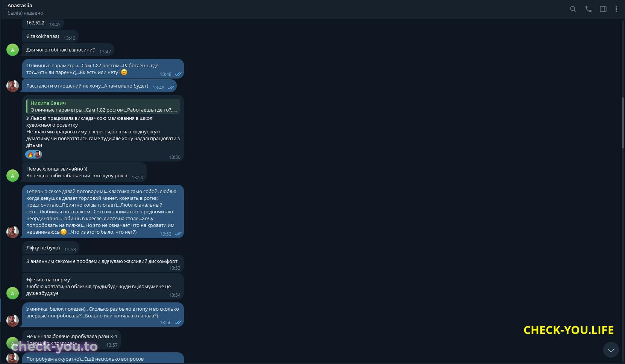Viewport: 625px width, 364px height.
Task: Click green 'A' avatar beside 13:47 message
Action: tap(13, 50)
